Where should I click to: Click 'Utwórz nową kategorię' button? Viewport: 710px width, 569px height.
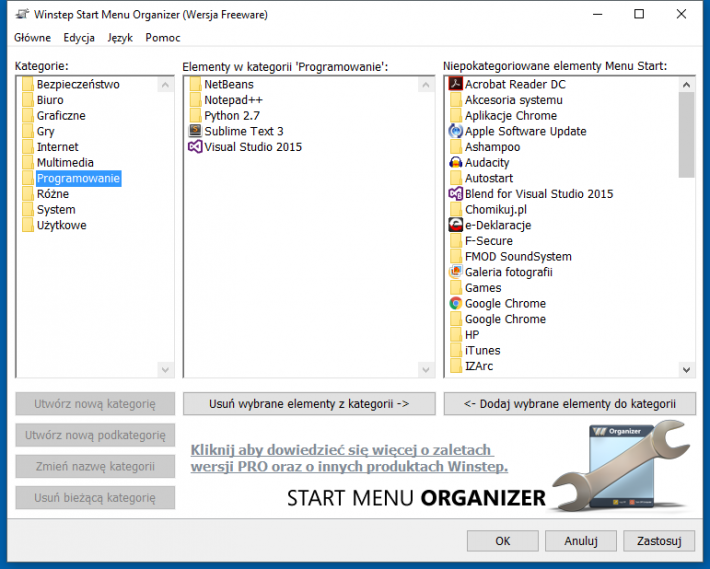pyautogui.click(x=95, y=403)
